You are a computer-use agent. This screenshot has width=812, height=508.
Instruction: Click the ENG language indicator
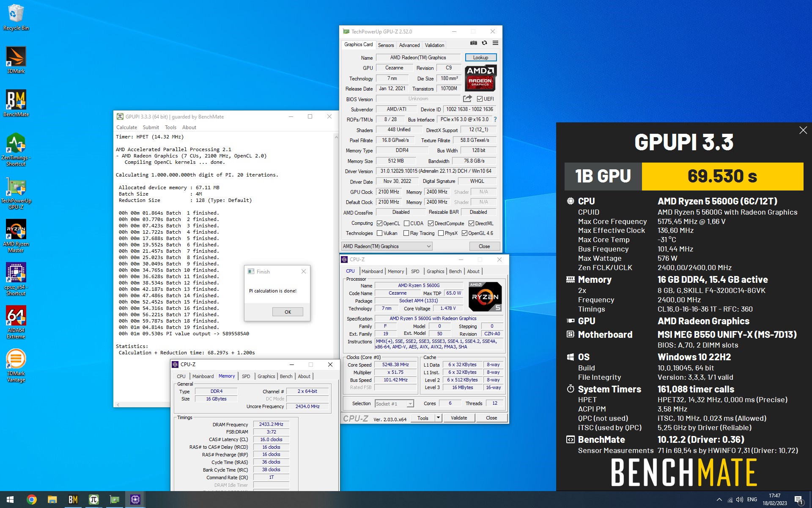point(752,500)
